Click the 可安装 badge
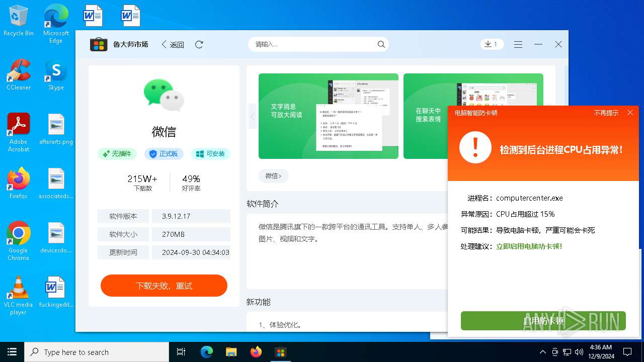 (x=211, y=154)
